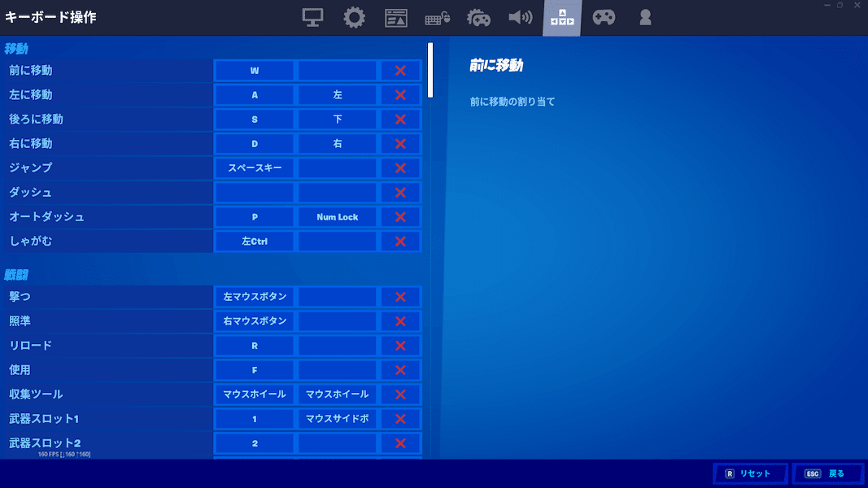Edit the F binding for 使用
The image size is (868, 488).
coord(255,370)
